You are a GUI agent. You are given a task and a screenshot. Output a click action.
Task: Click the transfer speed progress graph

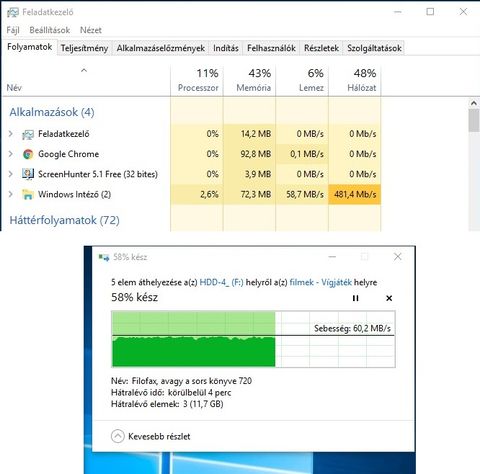point(253,339)
